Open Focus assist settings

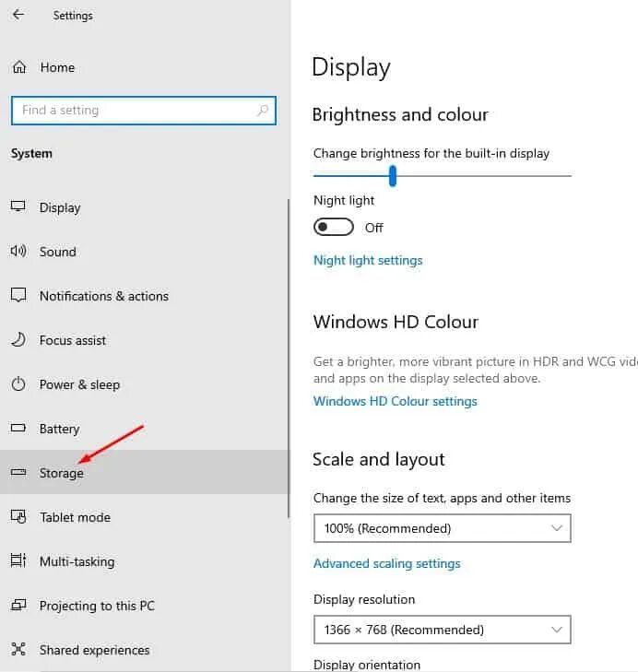[144, 340]
